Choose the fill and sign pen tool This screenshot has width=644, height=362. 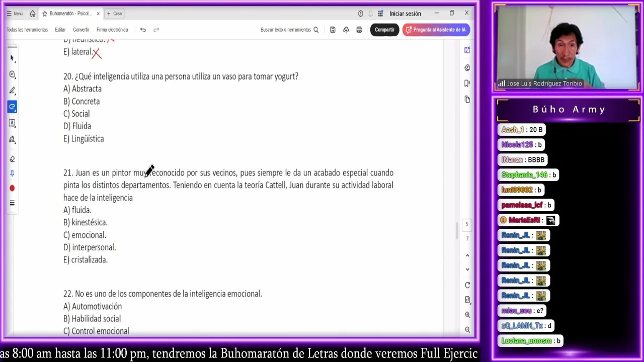(x=12, y=139)
